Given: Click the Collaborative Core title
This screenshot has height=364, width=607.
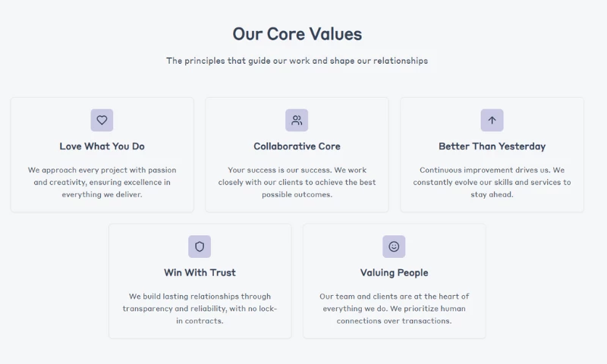Looking at the screenshot, I should 297,146.
